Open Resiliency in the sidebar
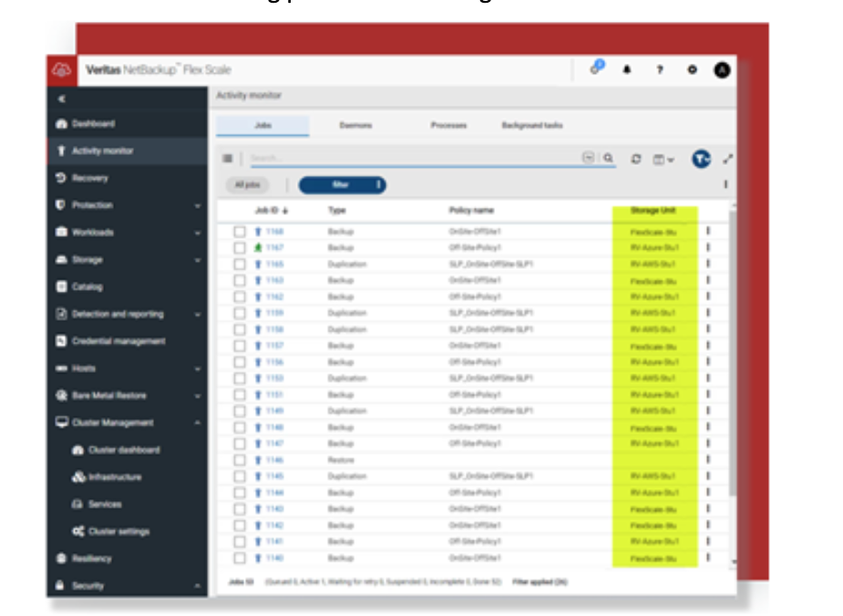 (85, 559)
